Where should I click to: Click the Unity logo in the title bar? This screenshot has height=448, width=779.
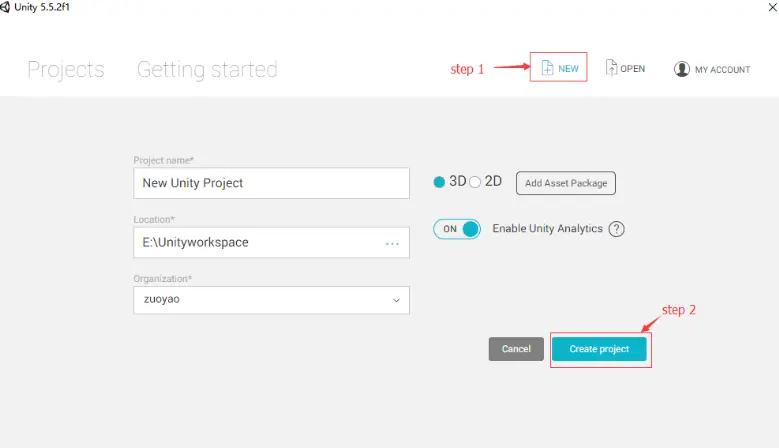coord(5,7)
